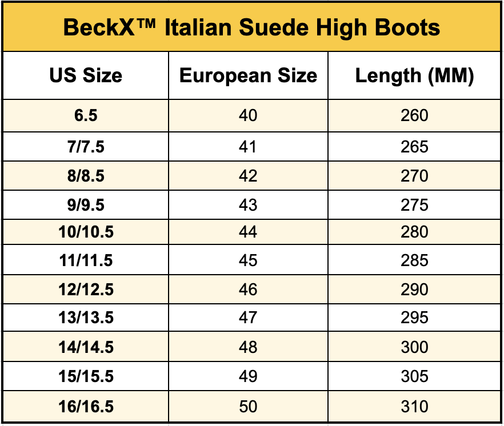
Task: Click European size 48 cell
Action: click(x=248, y=347)
